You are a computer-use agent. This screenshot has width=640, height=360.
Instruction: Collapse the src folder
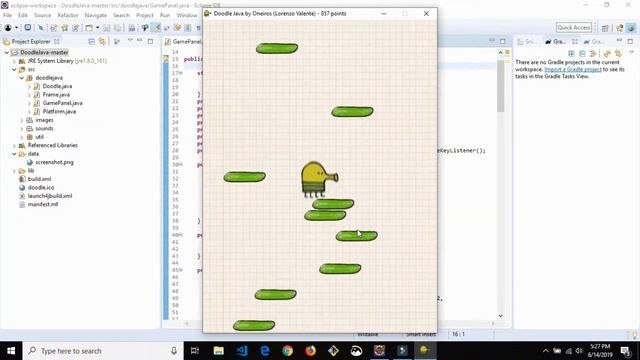pos(14,70)
